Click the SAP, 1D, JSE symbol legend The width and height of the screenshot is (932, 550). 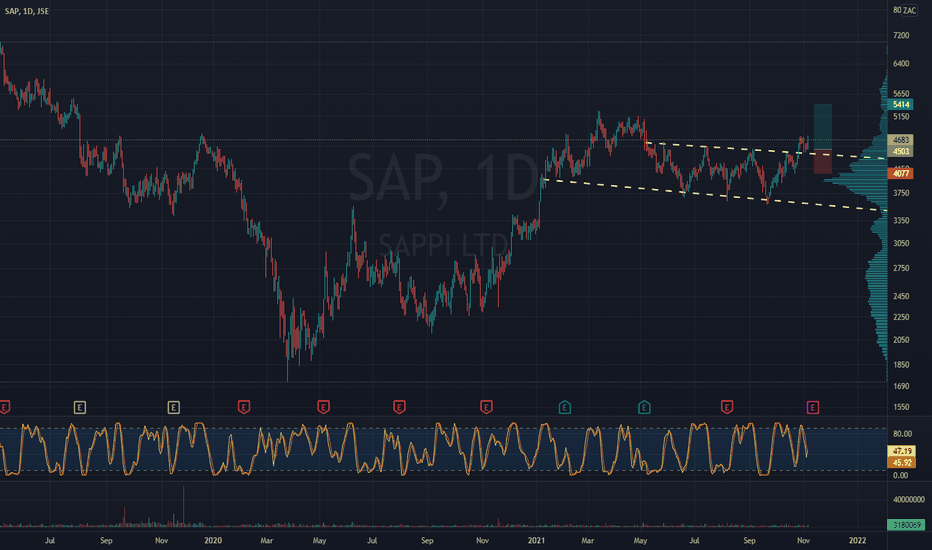[x=27, y=11]
